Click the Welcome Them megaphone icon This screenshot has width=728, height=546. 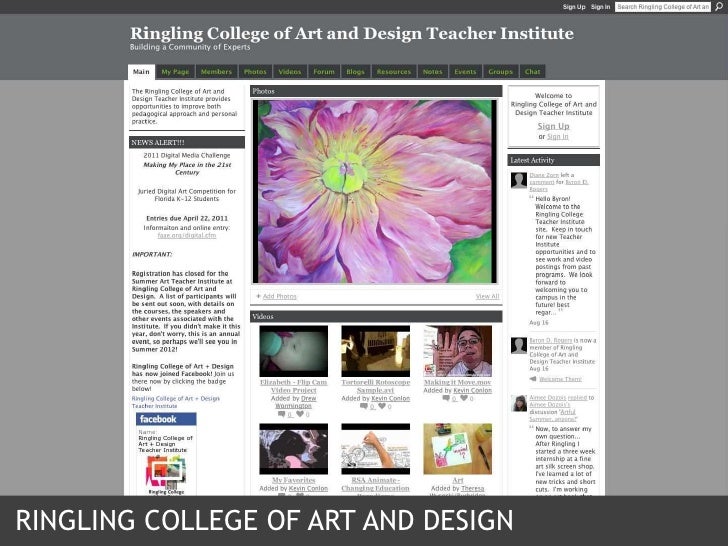533,379
